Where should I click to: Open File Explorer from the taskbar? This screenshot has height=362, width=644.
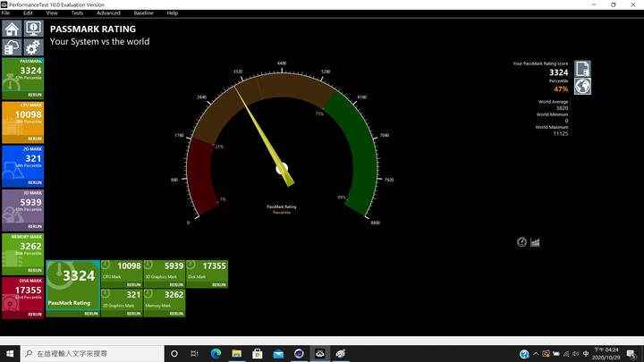pyautogui.click(x=236, y=353)
